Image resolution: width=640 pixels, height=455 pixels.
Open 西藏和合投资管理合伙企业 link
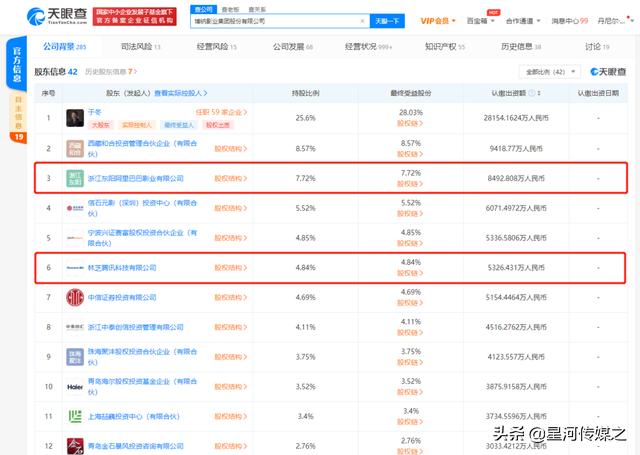[142, 149]
